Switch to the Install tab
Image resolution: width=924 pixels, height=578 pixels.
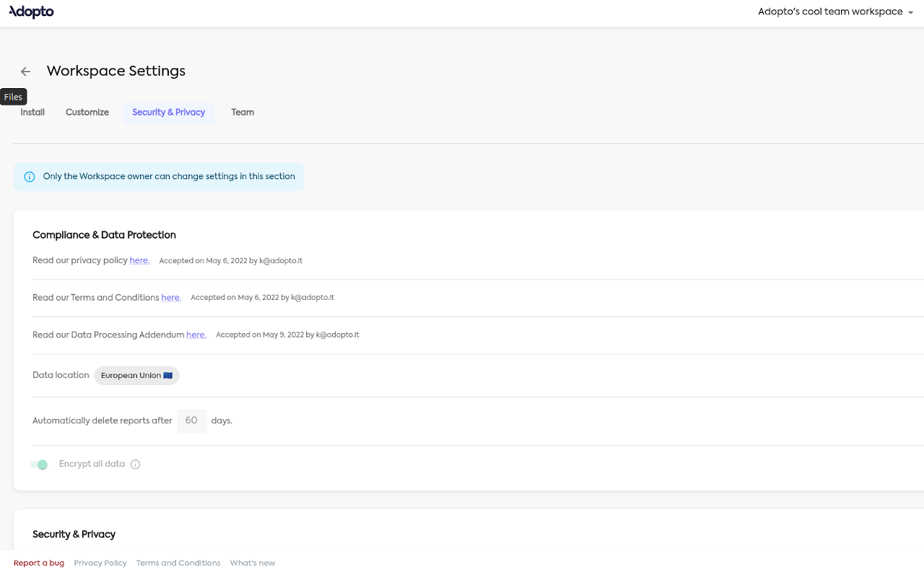coord(32,112)
